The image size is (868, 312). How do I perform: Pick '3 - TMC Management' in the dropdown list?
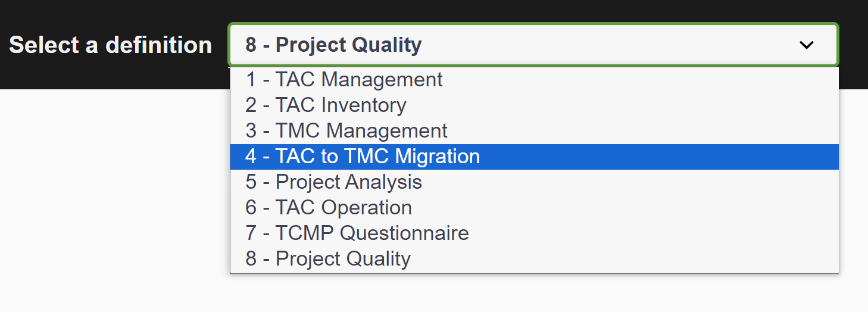pyautogui.click(x=346, y=131)
